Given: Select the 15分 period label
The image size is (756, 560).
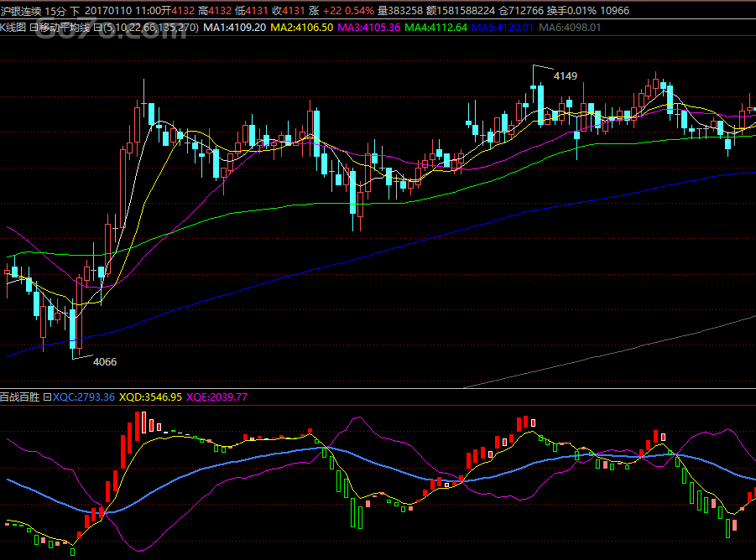Looking at the screenshot, I should tap(55, 11).
